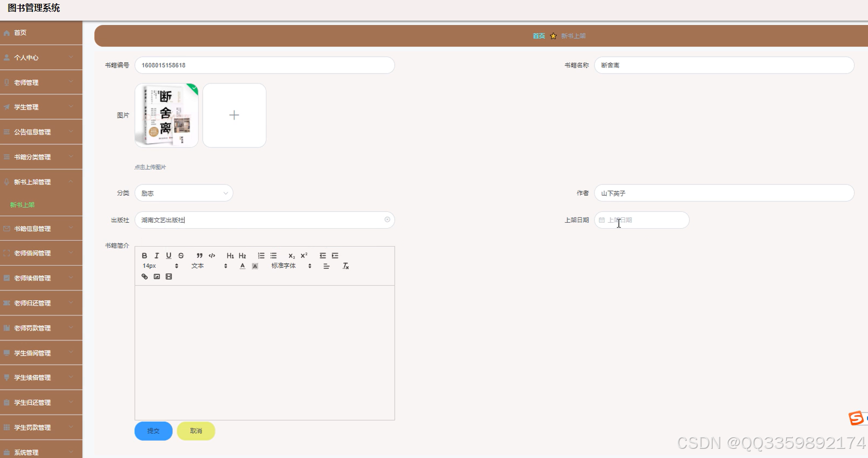This screenshot has width=868, height=458.
Task: Expand 学生罚款管理 sidebar menu
Action: 41,428
